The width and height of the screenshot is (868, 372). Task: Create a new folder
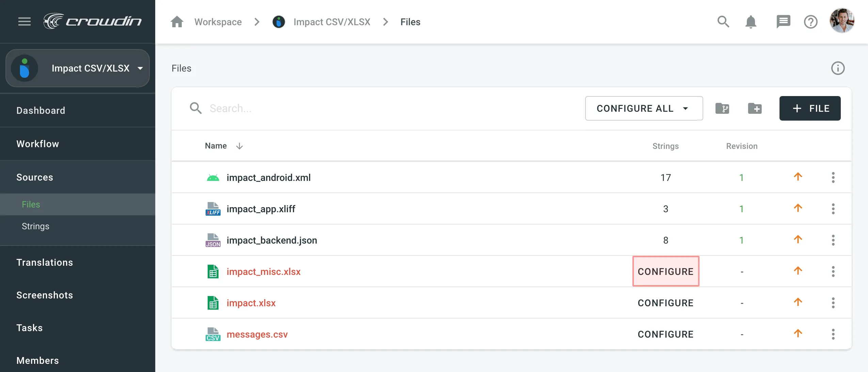tap(755, 108)
